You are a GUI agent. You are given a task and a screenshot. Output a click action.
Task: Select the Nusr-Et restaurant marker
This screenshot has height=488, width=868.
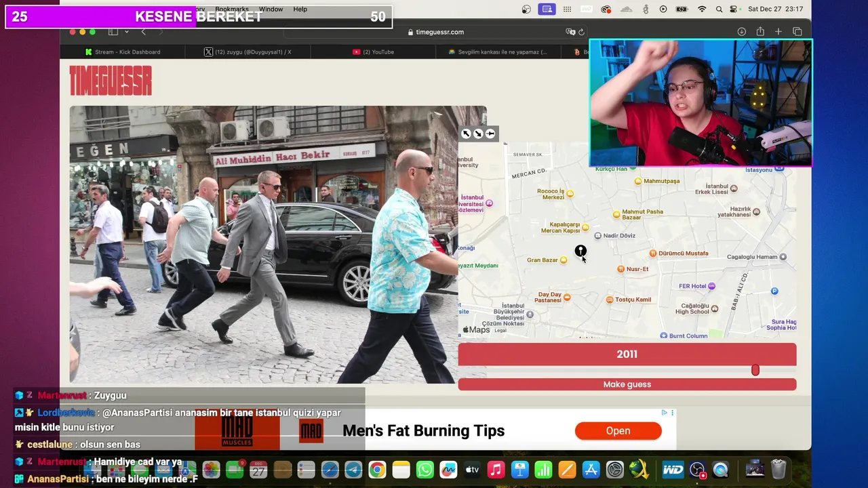coord(620,269)
